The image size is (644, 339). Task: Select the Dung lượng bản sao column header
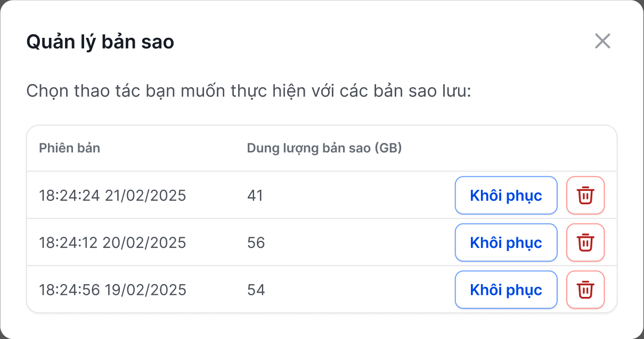point(324,148)
